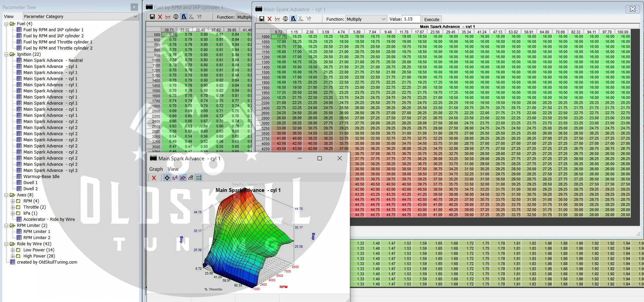The width and height of the screenshot is (644, 302).
Task: Toggle highlighted flask icon in spark table toolbar
Action: tap(293, 19)
